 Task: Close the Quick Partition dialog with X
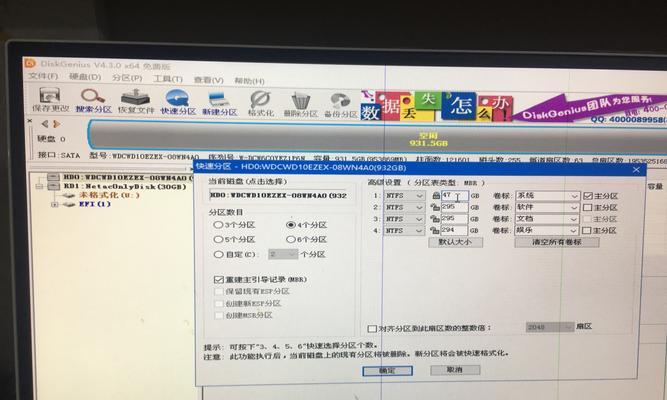click(636, 170)
